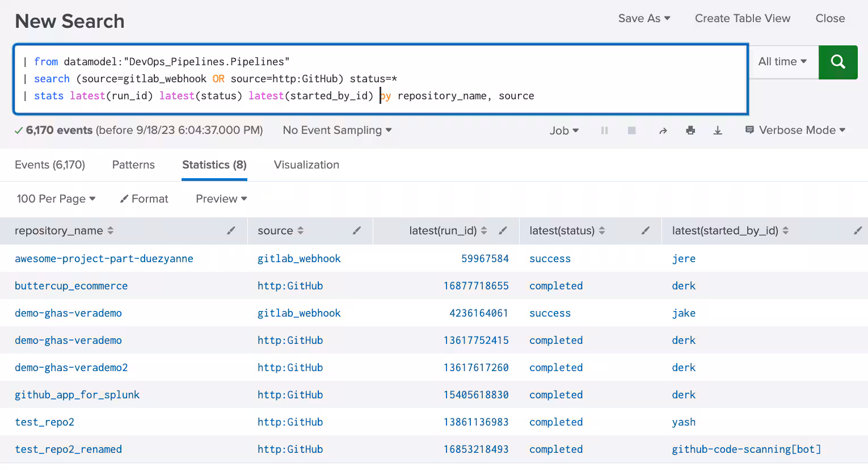The height and width of the screenshot is (471, 868).
Task: Edit the latest(started_by_id) column pencil icon
Action: [857, 230]
